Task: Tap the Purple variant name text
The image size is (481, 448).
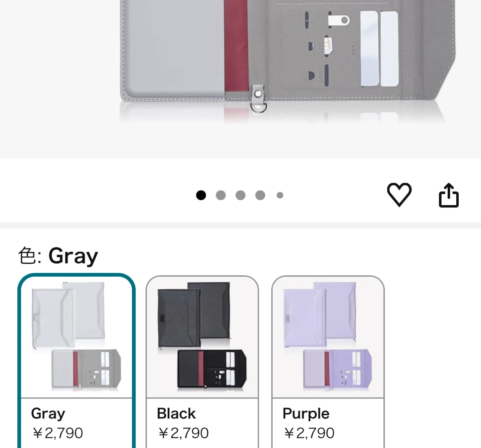Action: [x=306, y=414]
